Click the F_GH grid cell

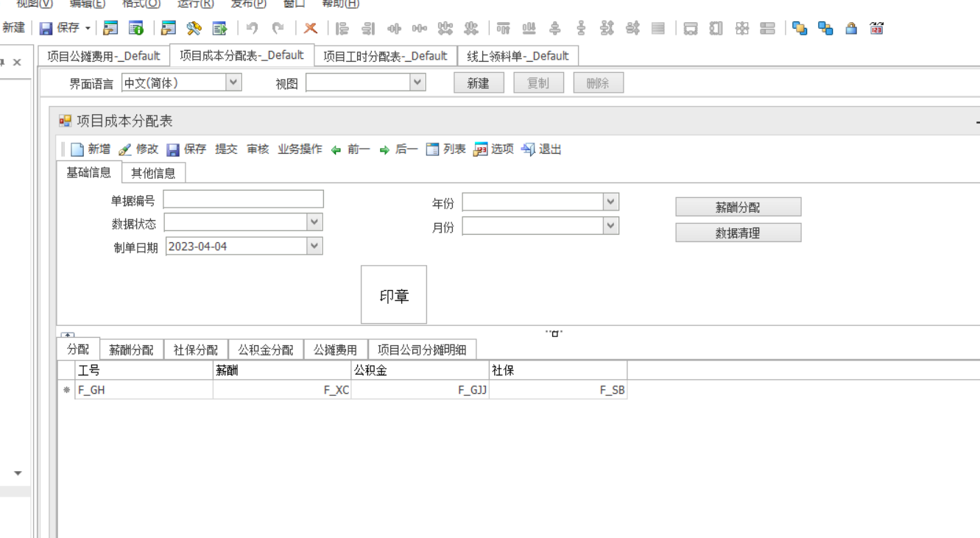(x=144, y=390)
